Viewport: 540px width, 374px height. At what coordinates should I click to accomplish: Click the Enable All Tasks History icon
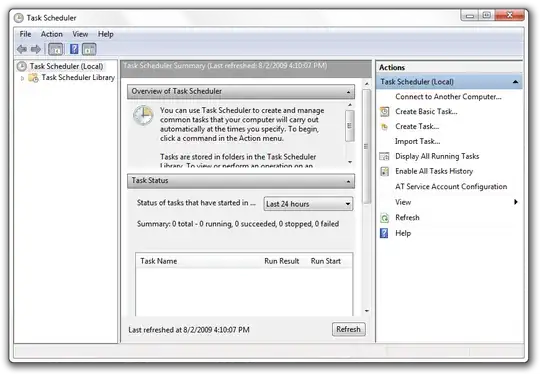pos(384,171)
